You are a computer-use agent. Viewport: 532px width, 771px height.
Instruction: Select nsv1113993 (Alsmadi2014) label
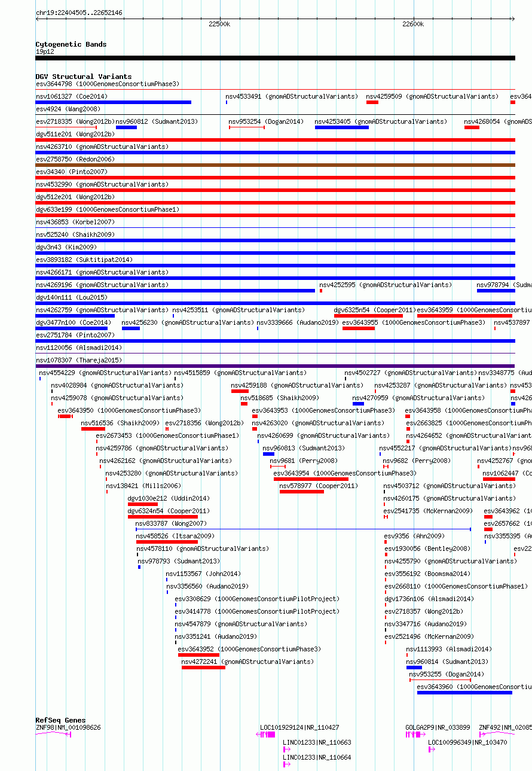click(x=450, y=649)
